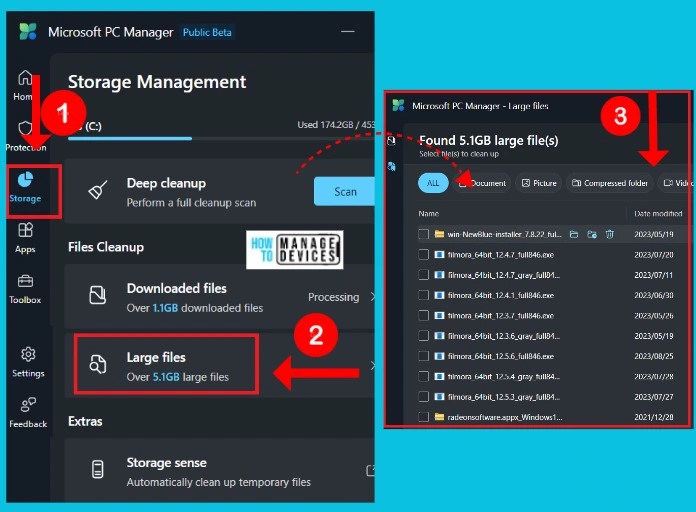Check filmora_64bit_12.3.7_full846.exe checkbox
Image resolution: width=696 pixels, height=512 pixels.
pyautogui.click(x=423, y=315)
